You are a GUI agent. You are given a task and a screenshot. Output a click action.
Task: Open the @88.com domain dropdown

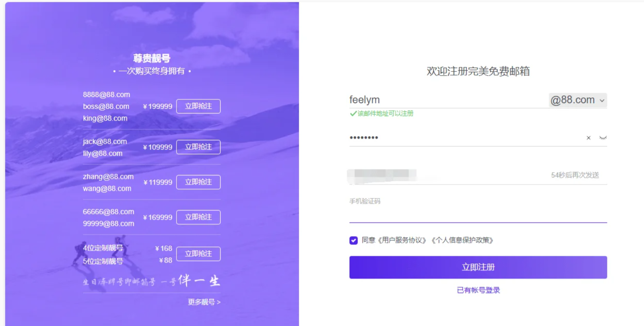tap(578, 100)
